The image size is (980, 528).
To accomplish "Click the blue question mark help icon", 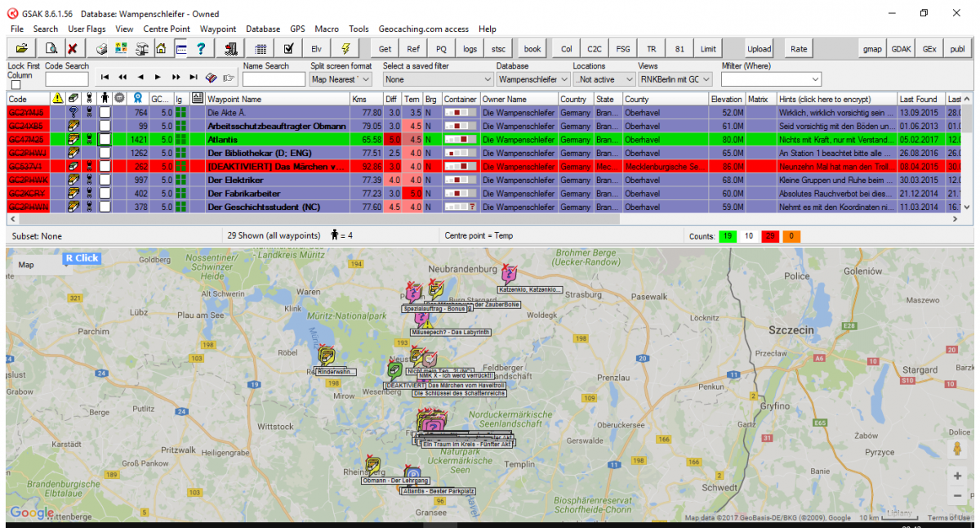I will point(201,49).
